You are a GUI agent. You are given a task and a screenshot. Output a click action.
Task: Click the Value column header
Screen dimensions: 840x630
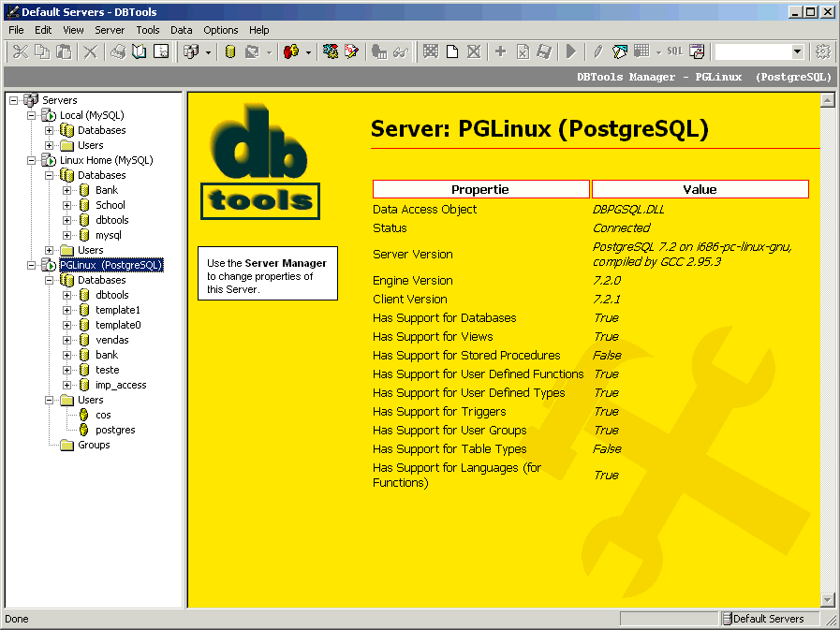click(x=700, y=189)
